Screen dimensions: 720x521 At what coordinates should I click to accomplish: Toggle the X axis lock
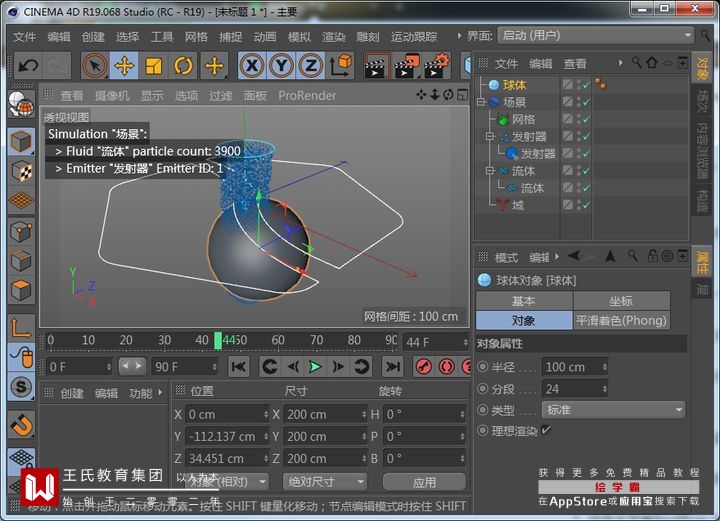pyautogui.click(x=252, y=66)
